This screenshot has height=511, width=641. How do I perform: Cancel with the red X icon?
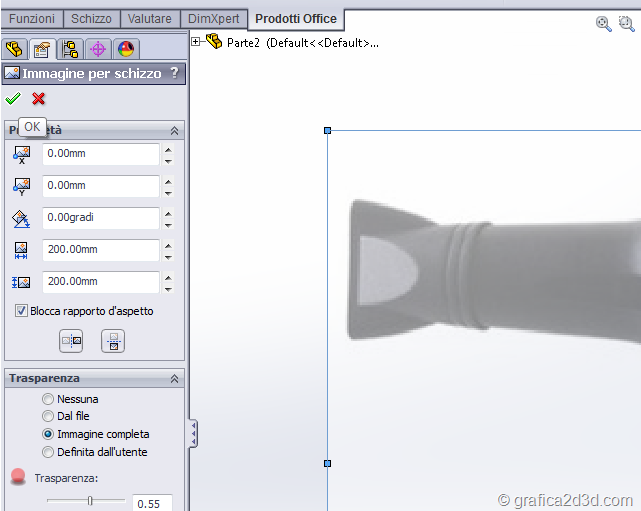pyautogui.click(x=39, y=99)
